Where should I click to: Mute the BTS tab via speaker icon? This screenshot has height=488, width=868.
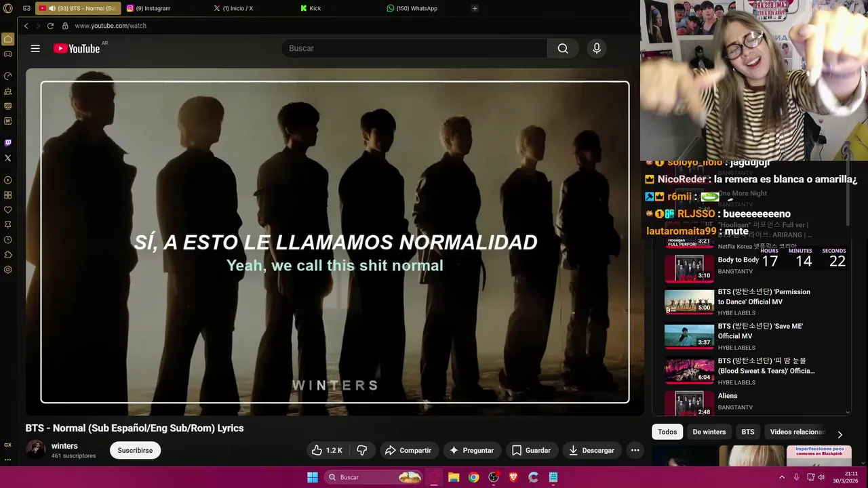click(52, 8)
